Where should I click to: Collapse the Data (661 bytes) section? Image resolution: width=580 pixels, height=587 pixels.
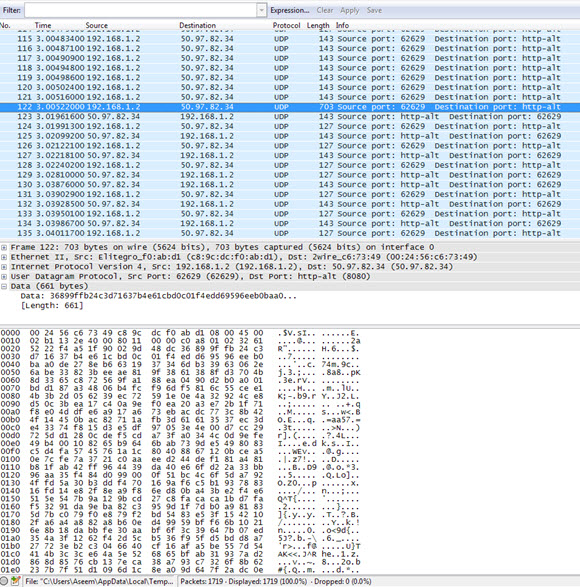pyautogui.click(x=4, y=286)
